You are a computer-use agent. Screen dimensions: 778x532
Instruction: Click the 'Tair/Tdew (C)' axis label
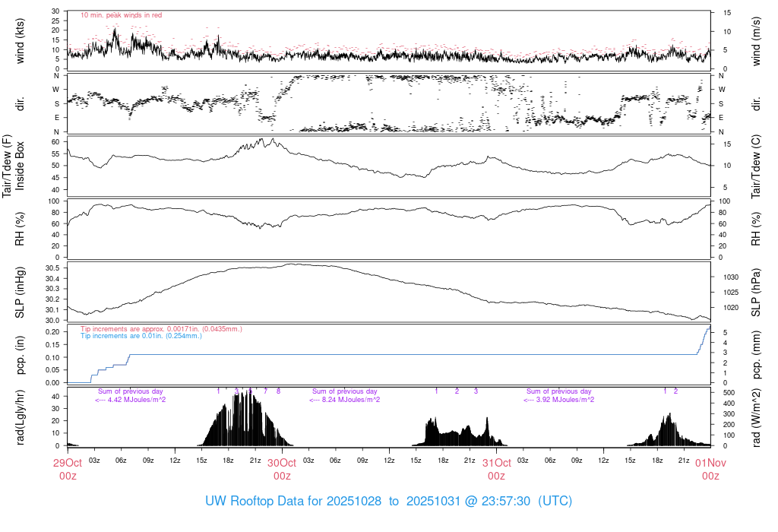[756, 166]
